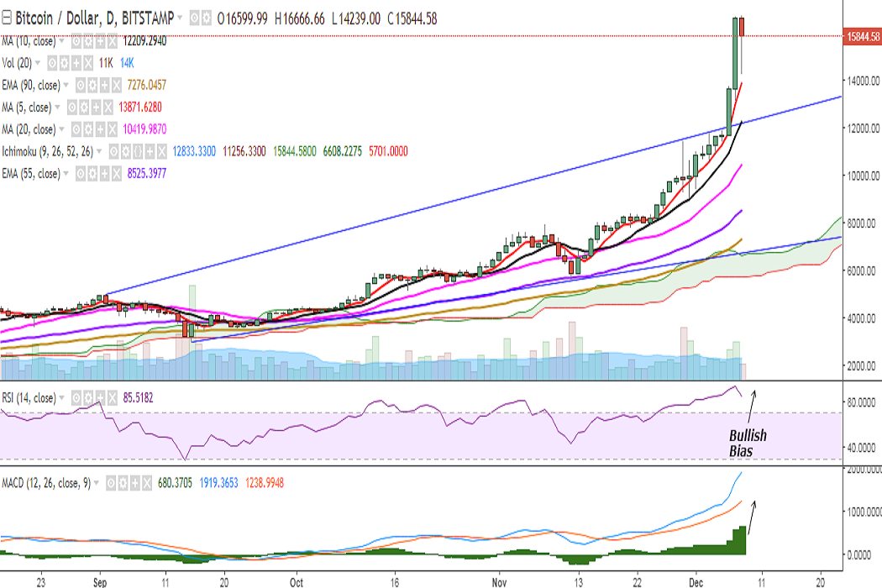Click plus icon on EMA (55, close)
This screenshot has height=588, width=882.
[x=105, y=173]
